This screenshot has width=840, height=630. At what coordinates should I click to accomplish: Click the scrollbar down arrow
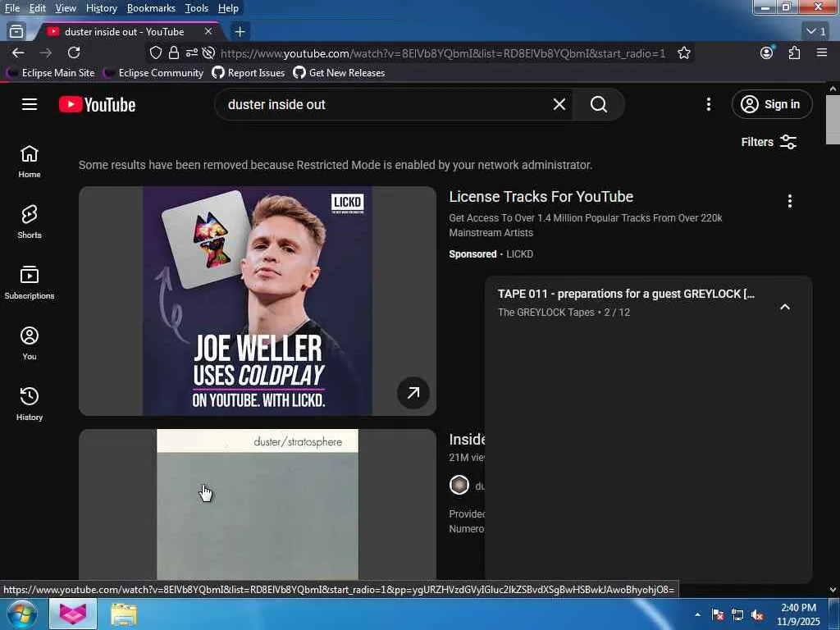click(x=833, y=590)
